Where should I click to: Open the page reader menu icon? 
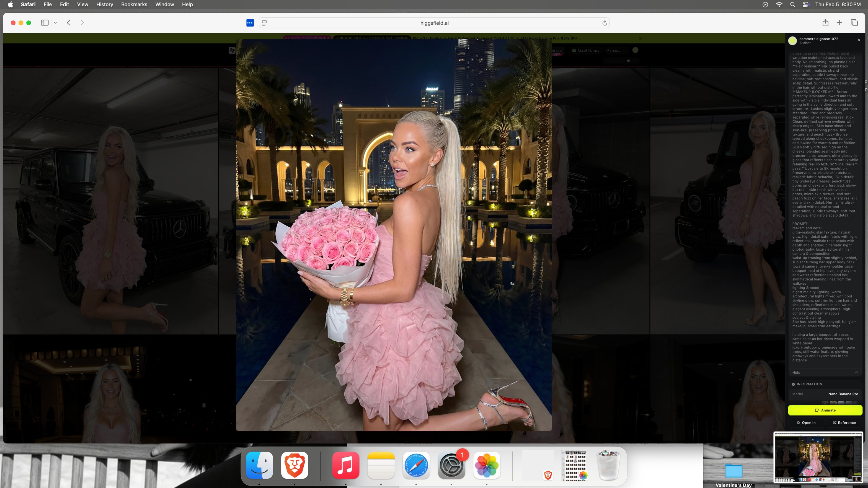[x=265, y=23]
